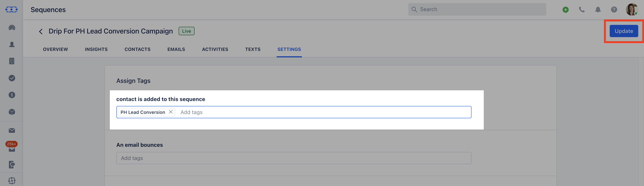Screen dimensions: 644x186
Task: Go back using the left chevron arrow
Action: click(x=41, y=31)
